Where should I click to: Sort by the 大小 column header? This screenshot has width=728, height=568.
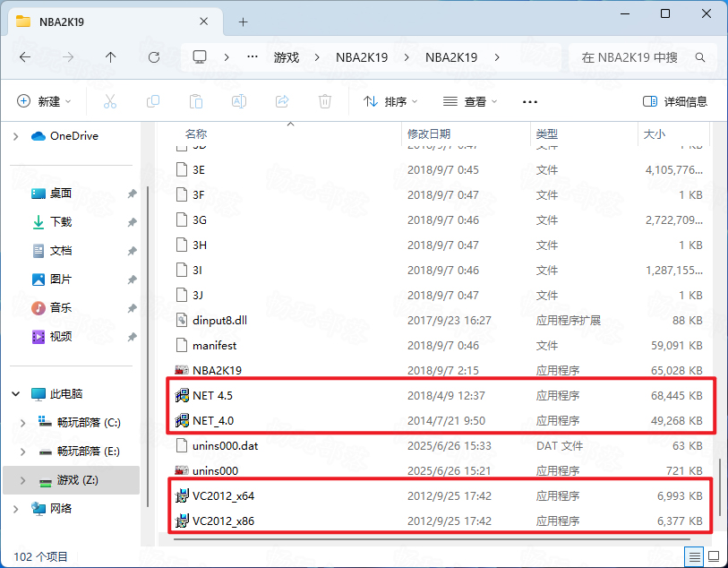[655, 134]
